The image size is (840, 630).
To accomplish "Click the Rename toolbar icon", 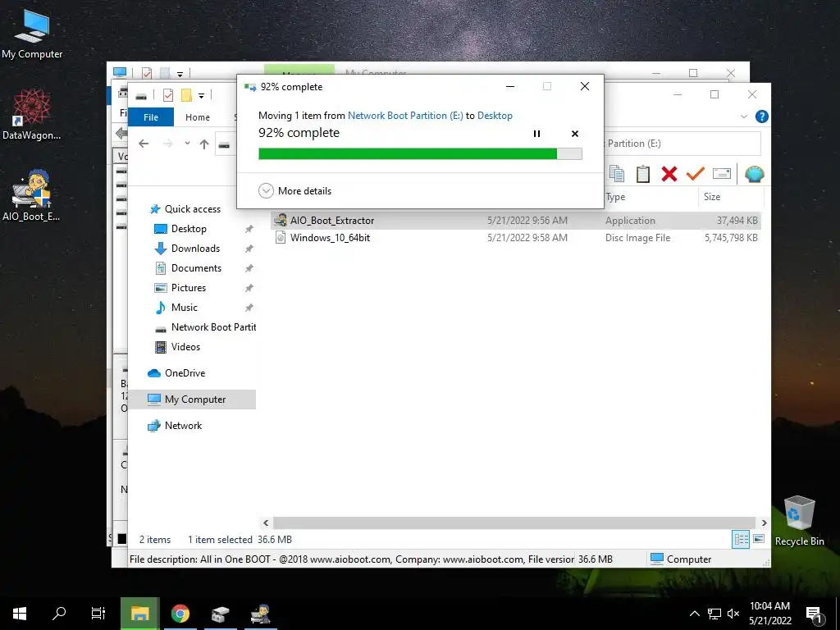I will click(x=722, y=173).
